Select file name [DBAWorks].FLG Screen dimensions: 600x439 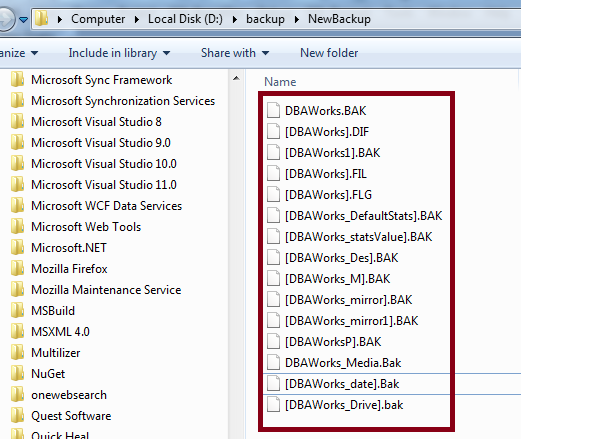coord(328,195)
